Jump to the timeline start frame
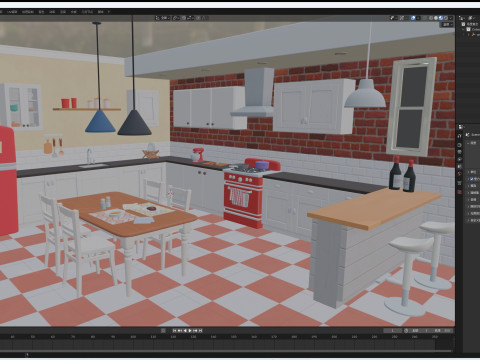This screenshot has width=480, height=360. 174,331
